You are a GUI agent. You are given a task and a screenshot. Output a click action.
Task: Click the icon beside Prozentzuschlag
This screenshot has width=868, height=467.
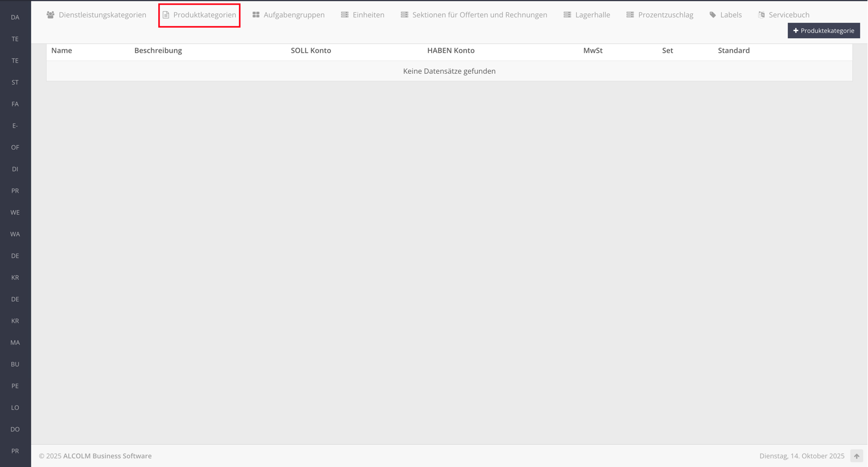[x=630, y=15]
